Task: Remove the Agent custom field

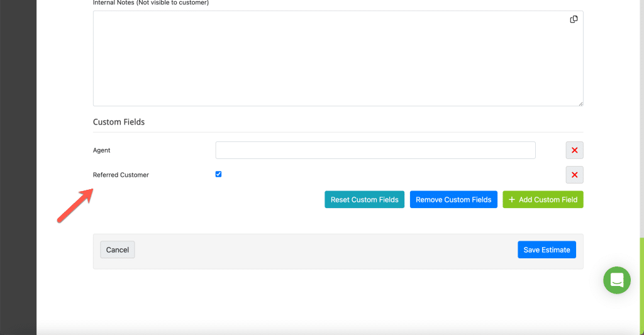Action: tap(575, 150)
